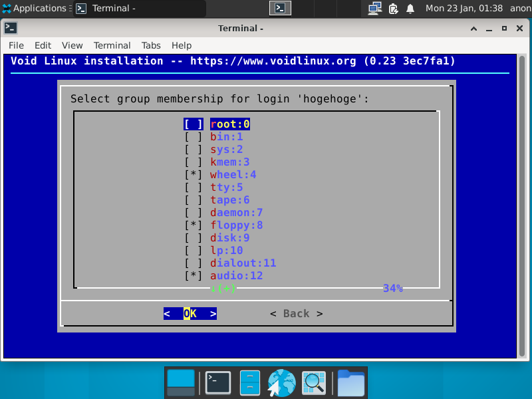Open the View menu
This screenshot has width=532, height=399.
(x=72, y=45)
